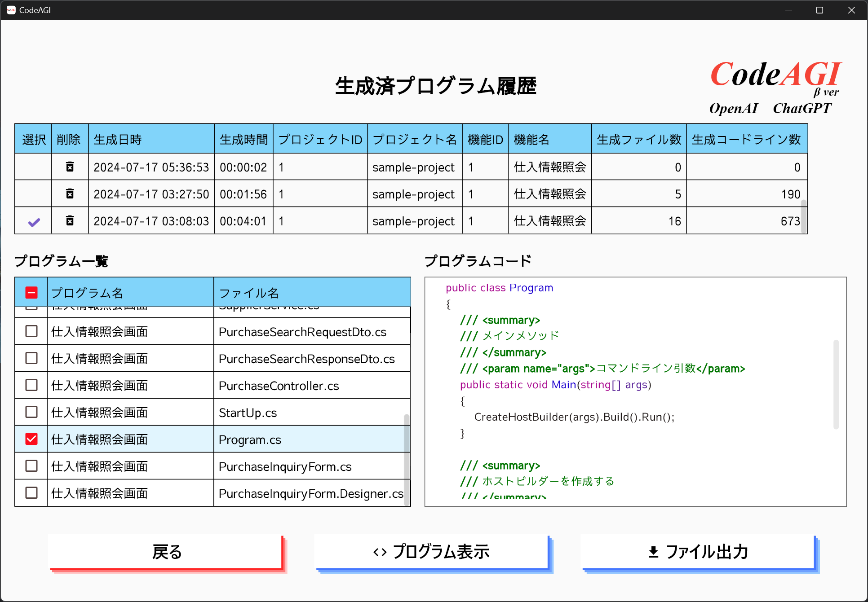The image size is (868, 602).
Task: Click the history table vertical scrollbar
Action: click(x=803, y=216)
